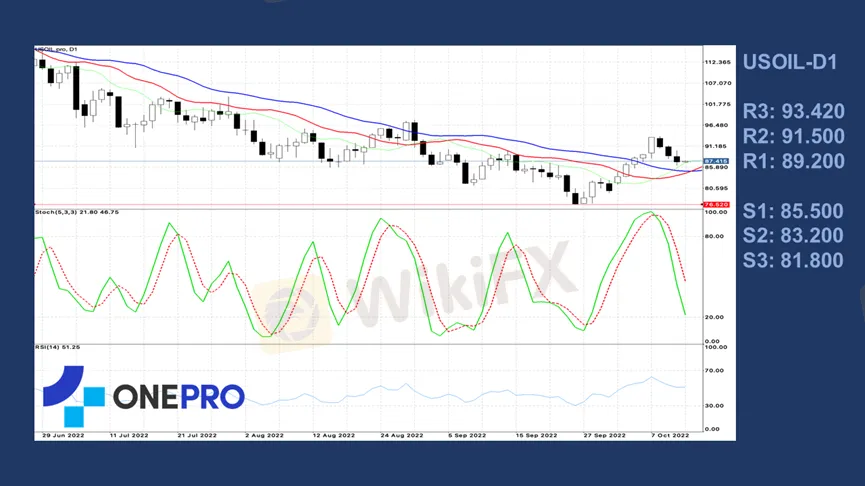Select the R3: 93.420 resistance level
Image resolution: width=865 pixels, height=486 pixels.
tap(793, 111)
